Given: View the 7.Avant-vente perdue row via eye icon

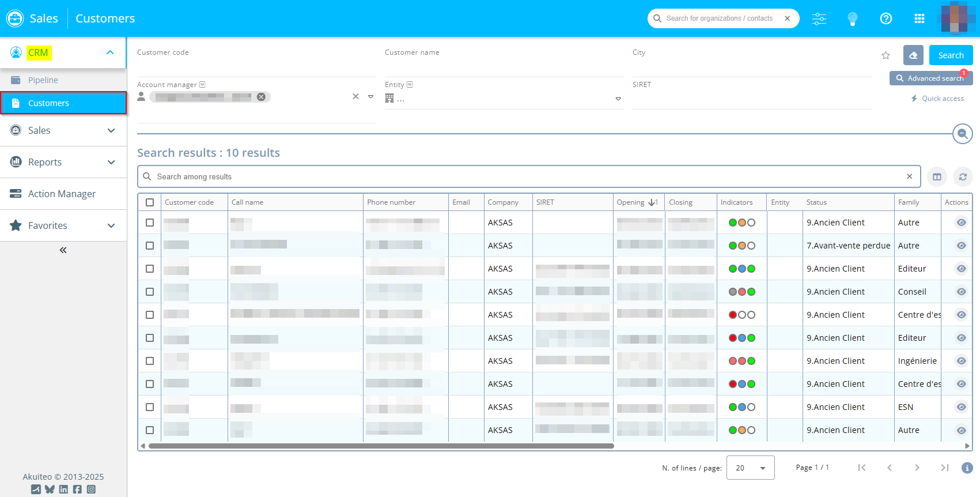Looking at the screenshot, I should [961, 246].
